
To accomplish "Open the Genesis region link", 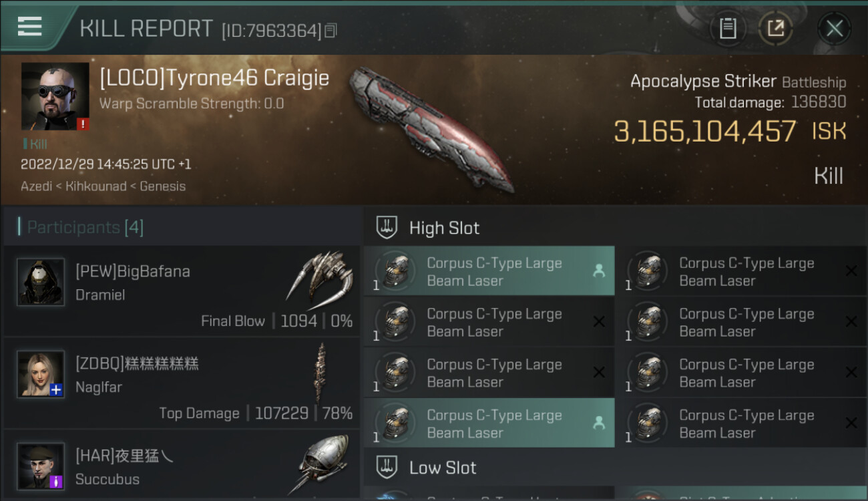I will pyautogui.click(x=163, y=186).
